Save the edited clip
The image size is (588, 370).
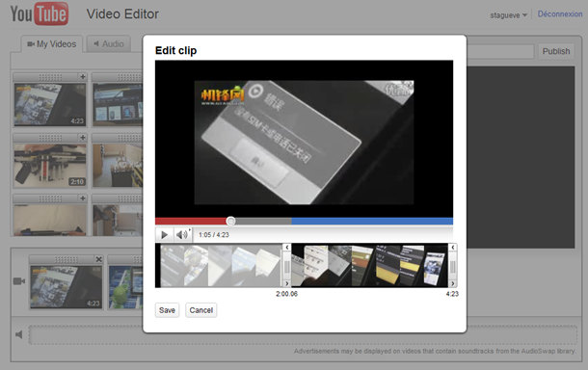pyautogui.click(x=168, y=310)
